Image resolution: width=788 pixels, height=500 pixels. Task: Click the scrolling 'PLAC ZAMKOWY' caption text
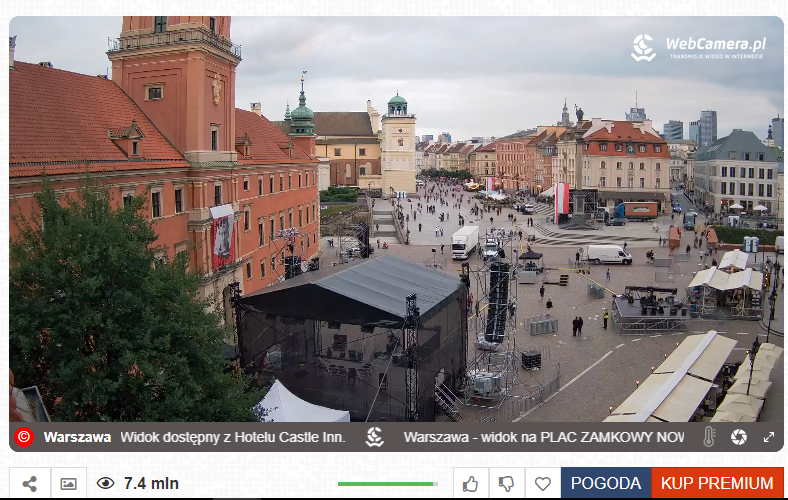pos(543,437)
